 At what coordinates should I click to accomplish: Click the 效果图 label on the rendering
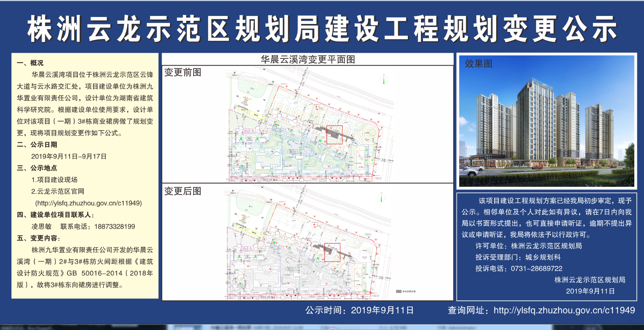click(478, 64)
